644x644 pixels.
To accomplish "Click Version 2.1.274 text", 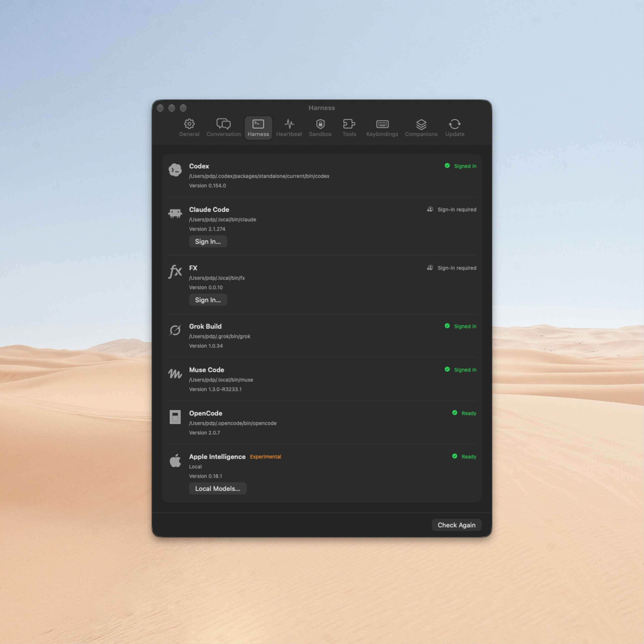I will pyautogui.click(x=207, y=229).
